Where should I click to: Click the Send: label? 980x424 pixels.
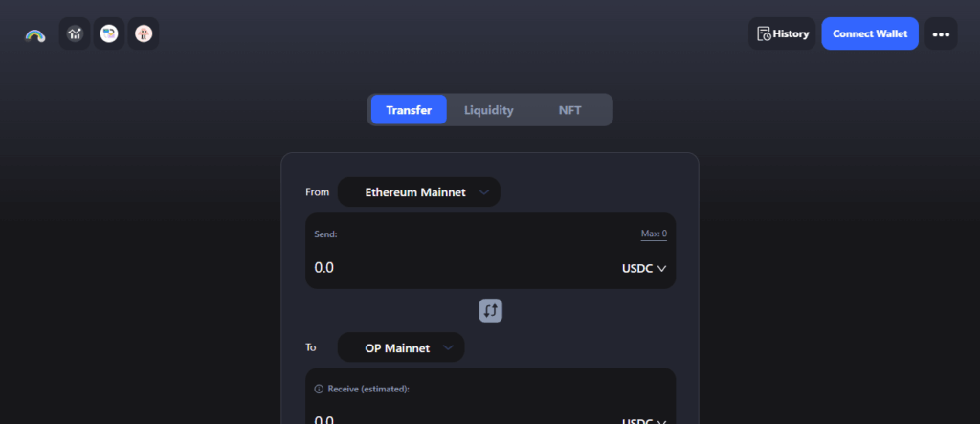325,234
